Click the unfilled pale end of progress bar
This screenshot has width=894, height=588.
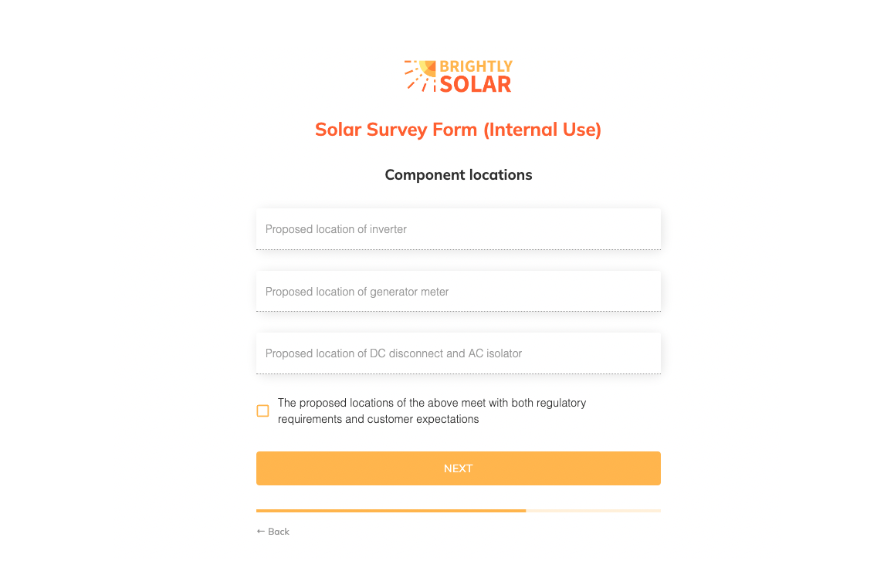point(594,511)
